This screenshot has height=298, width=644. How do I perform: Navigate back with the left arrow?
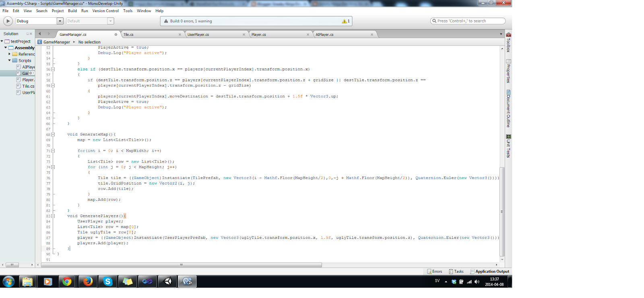(x=40, y=34)
